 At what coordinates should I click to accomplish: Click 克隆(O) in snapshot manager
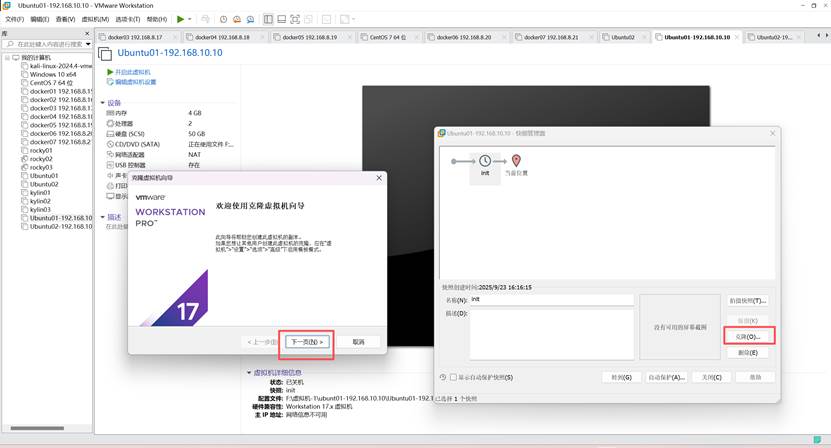coord(748,337)
